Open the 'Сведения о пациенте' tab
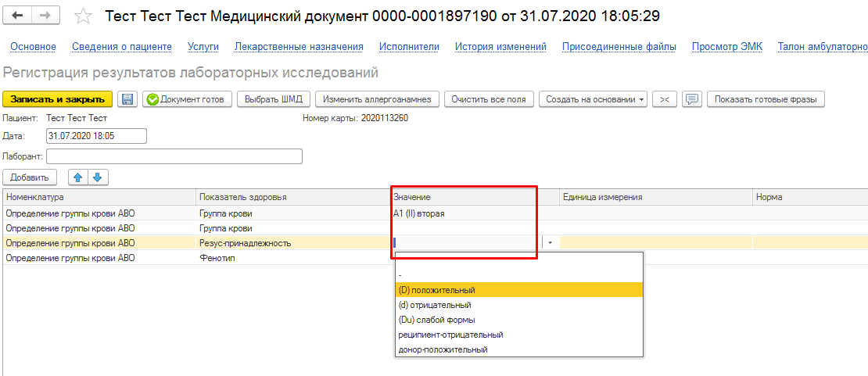The width and height of the screenshot is (868, 376). (121, 47)
